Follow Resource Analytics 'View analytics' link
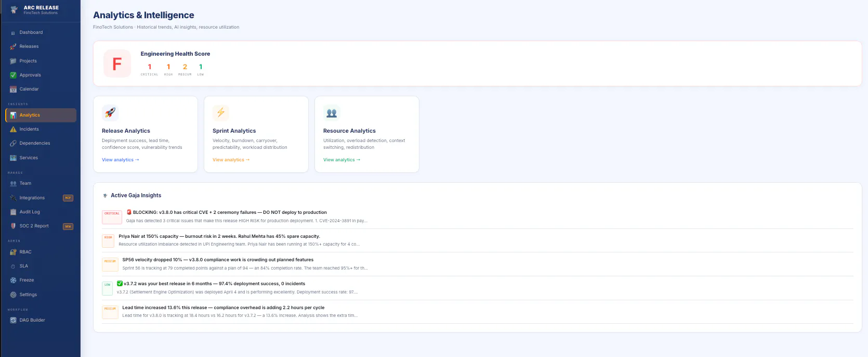Image resolution: width=868 pixels, height=357 pixels. click(342, 160)
